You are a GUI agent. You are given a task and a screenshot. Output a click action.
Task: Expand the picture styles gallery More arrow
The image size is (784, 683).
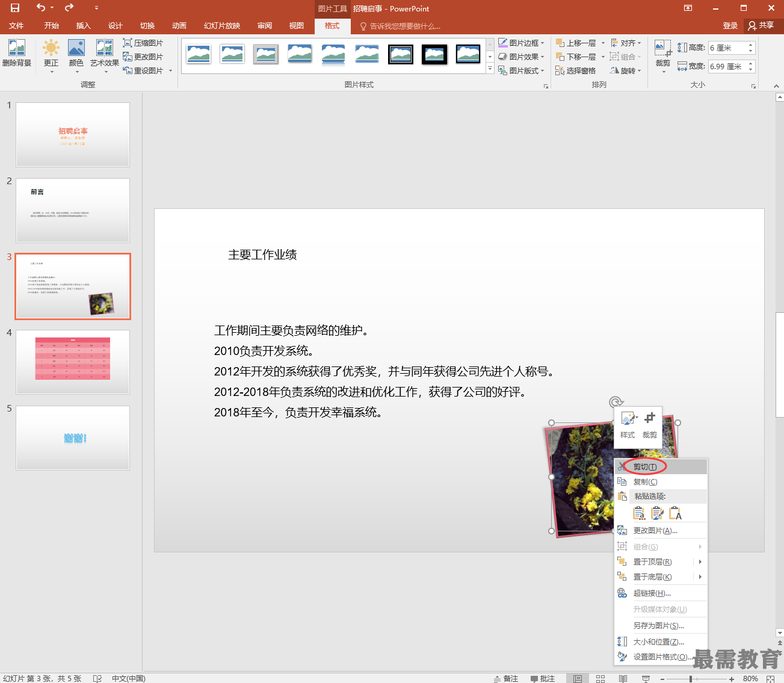click(x=490, y=69)
